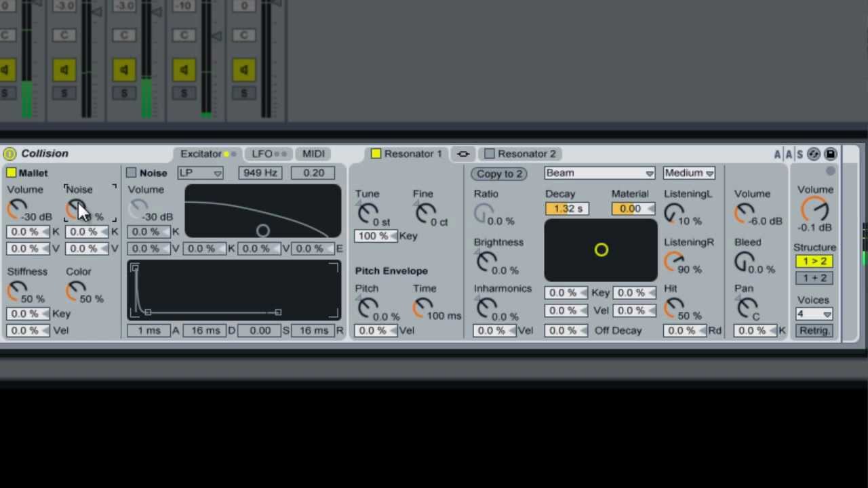Click the Bleed knob
Viewport: 868px width, 488px height.
[745, 262]
